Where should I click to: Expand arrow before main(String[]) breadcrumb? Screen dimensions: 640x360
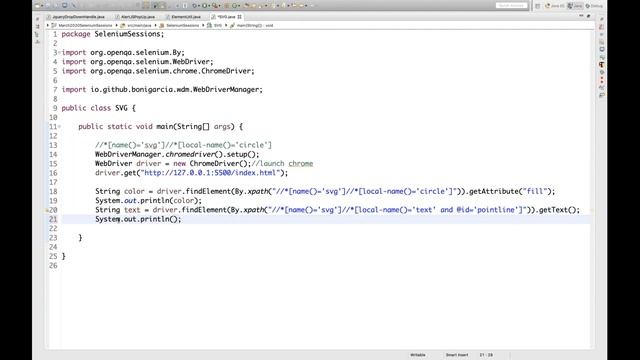pyautogui.click(x=226, y=25)
